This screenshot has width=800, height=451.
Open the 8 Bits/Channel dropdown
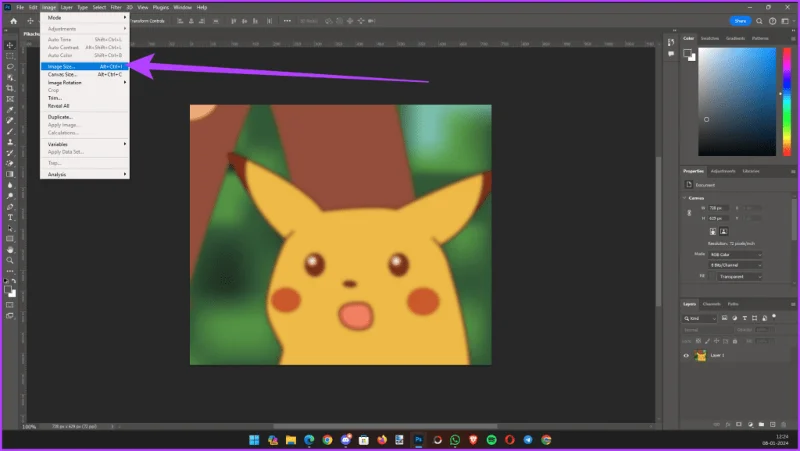click(x=735, y=265)
